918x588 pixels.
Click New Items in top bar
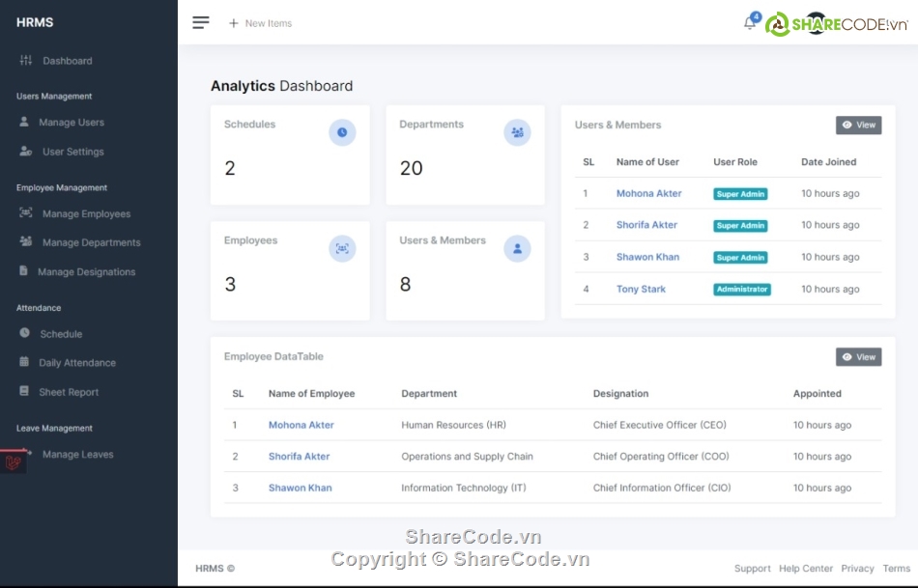coord(260,23)
